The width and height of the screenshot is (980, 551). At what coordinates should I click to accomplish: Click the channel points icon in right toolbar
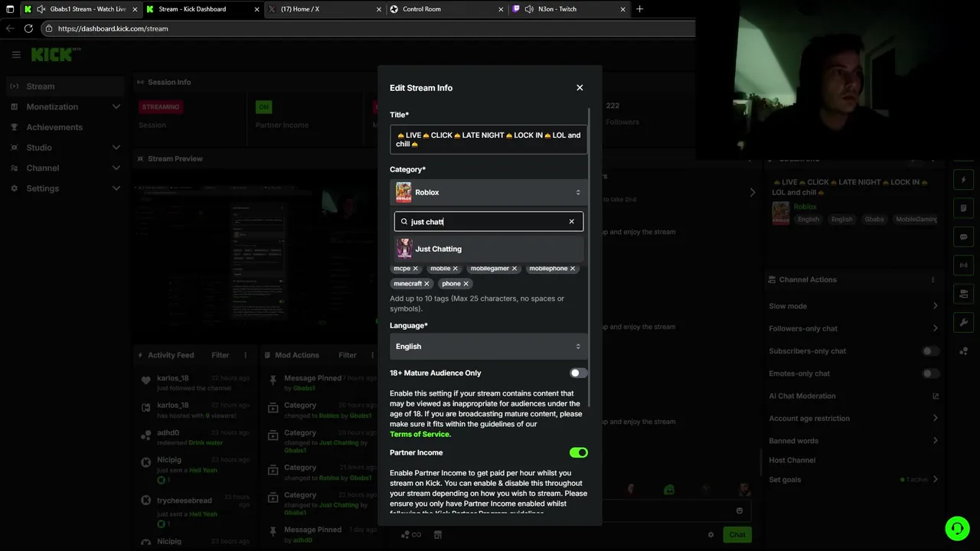964,350
